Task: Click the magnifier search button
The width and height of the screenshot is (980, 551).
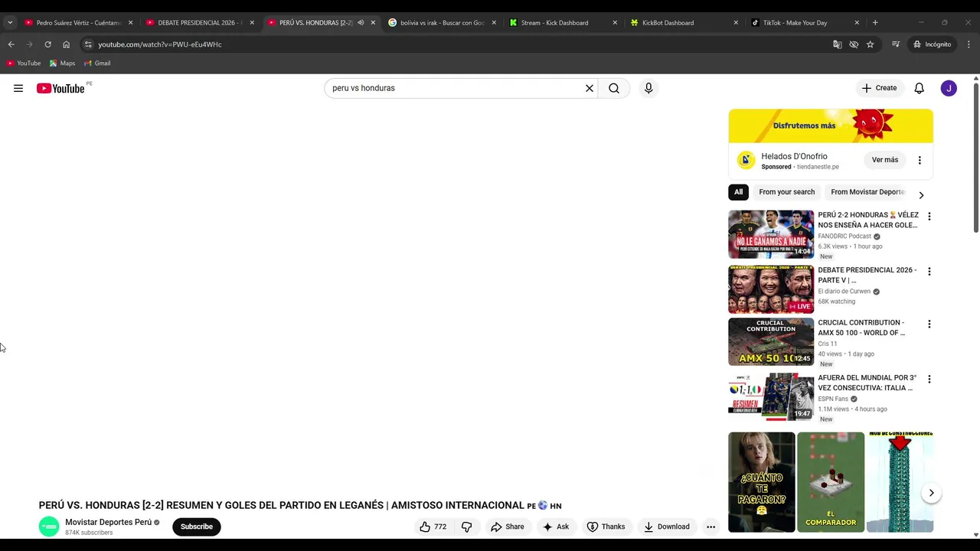Action: click(614, 88)
